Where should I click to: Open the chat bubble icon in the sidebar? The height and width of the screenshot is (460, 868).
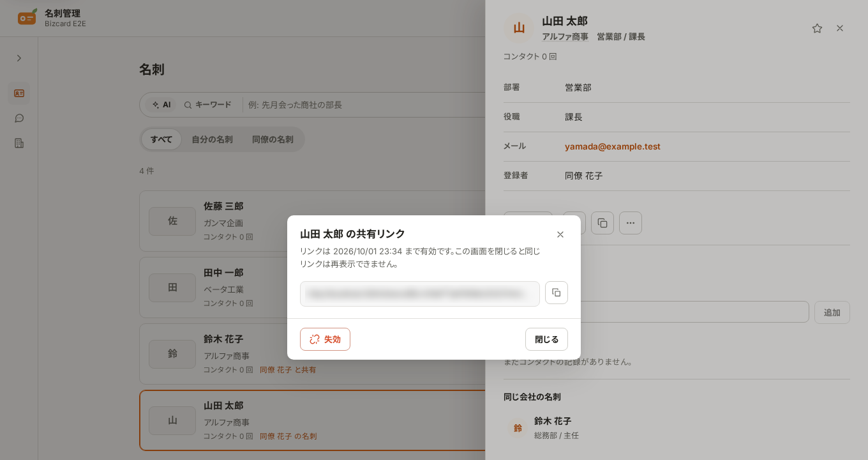(x=19, y=118)
